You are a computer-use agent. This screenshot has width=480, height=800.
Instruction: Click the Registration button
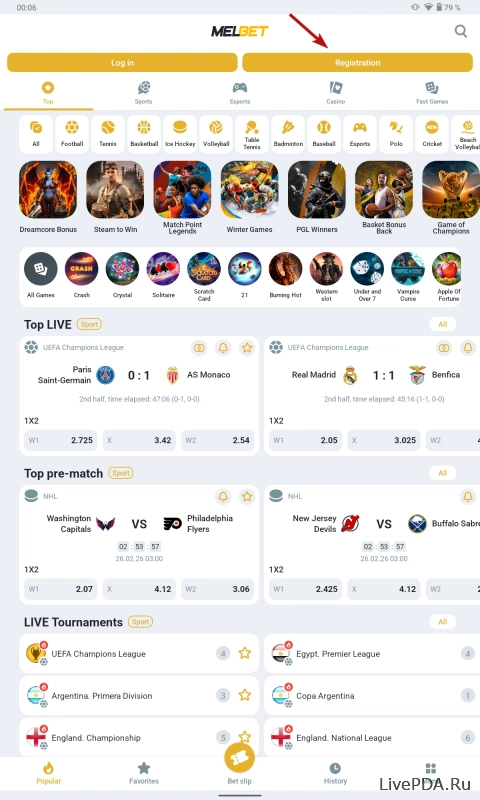coord(357,63)
